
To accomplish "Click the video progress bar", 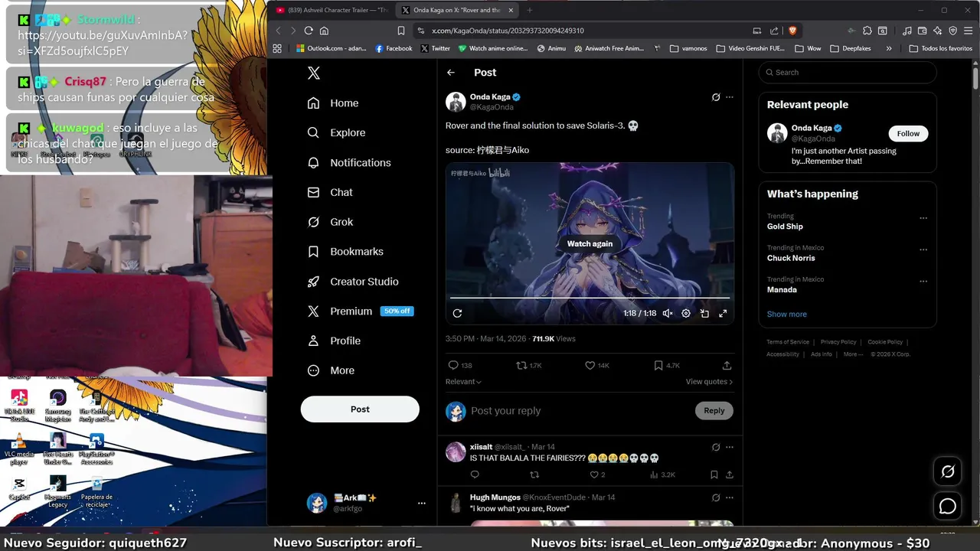I will (590, 298).
